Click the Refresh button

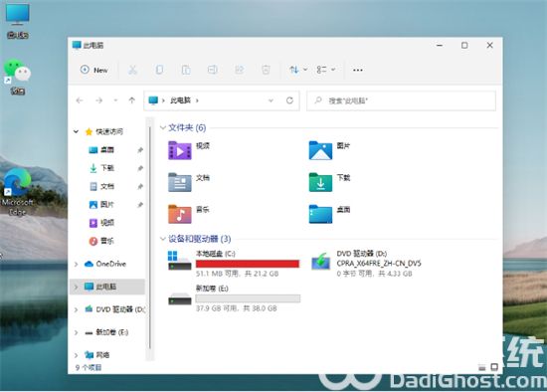pos(289,100)
